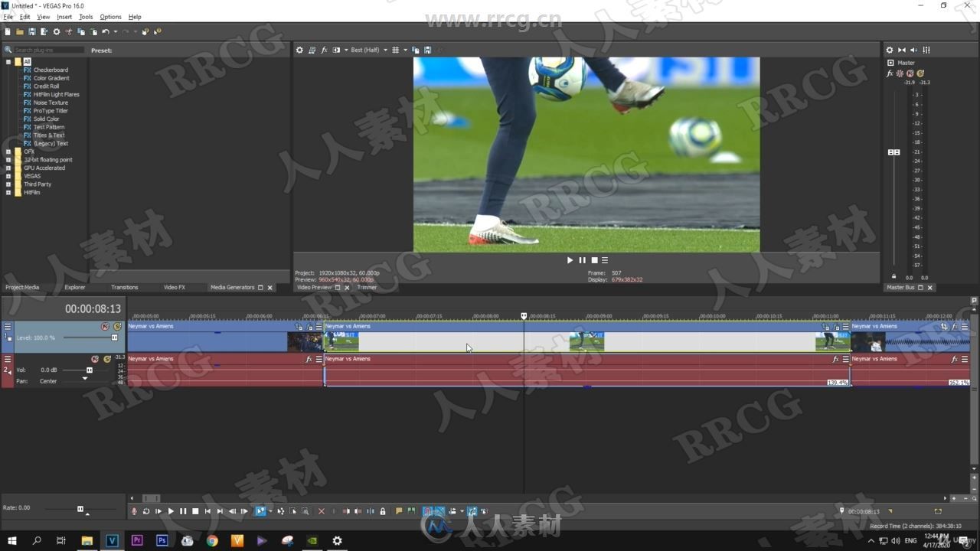The image size is (980, 551).
Task: Open overlays grid dropdown arrow
Action: pos(405,50)
